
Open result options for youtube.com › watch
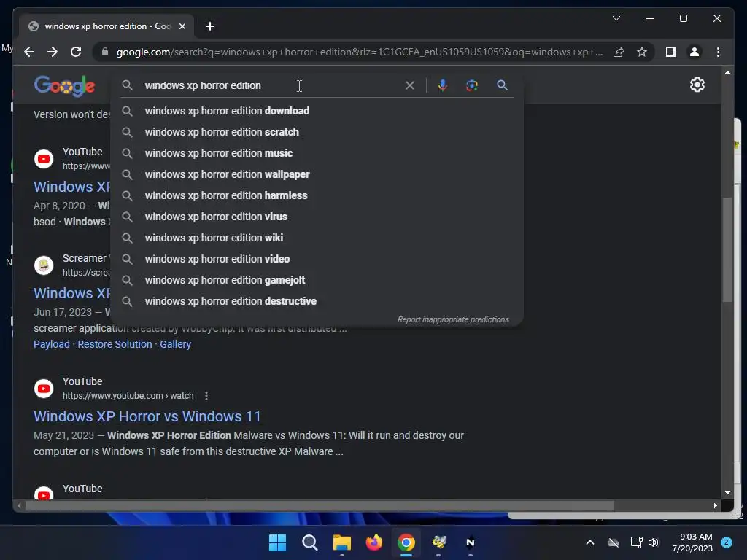tap(206, 396)
